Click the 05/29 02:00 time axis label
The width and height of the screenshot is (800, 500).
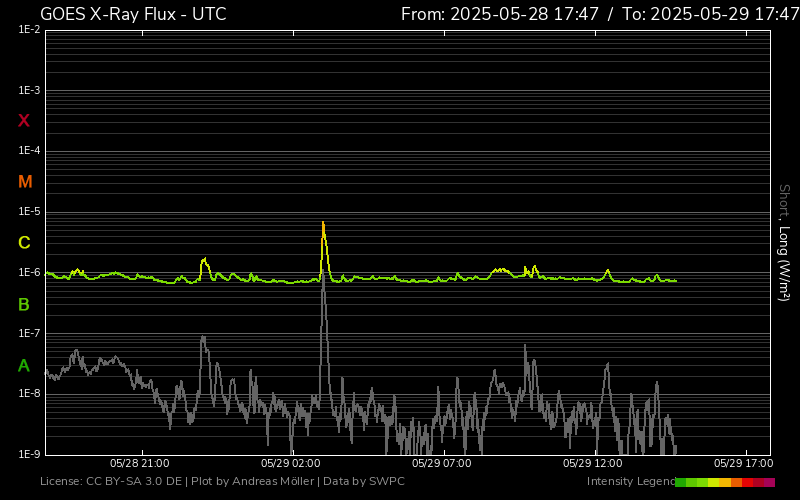point(290,464)
